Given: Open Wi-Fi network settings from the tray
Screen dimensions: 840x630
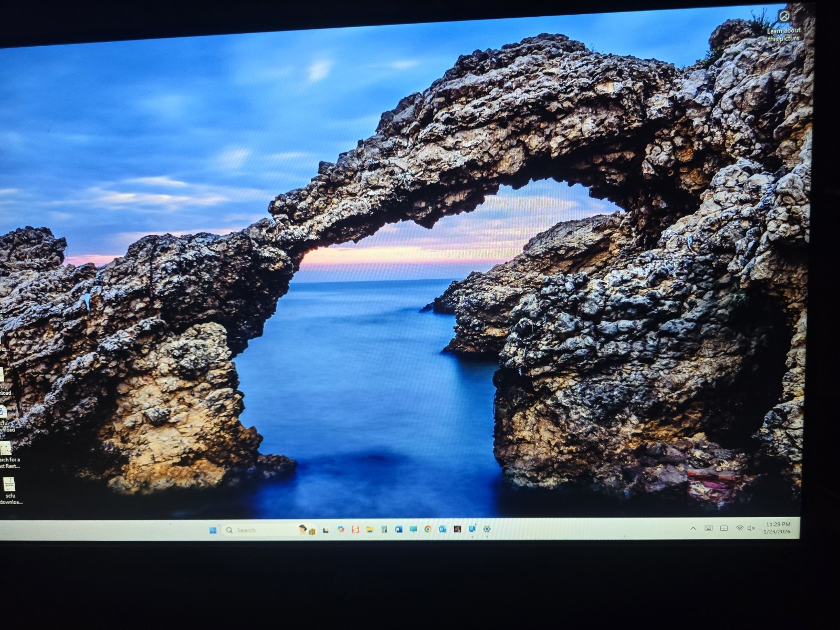Looking at the screenshot, I should tap(739, 528).
